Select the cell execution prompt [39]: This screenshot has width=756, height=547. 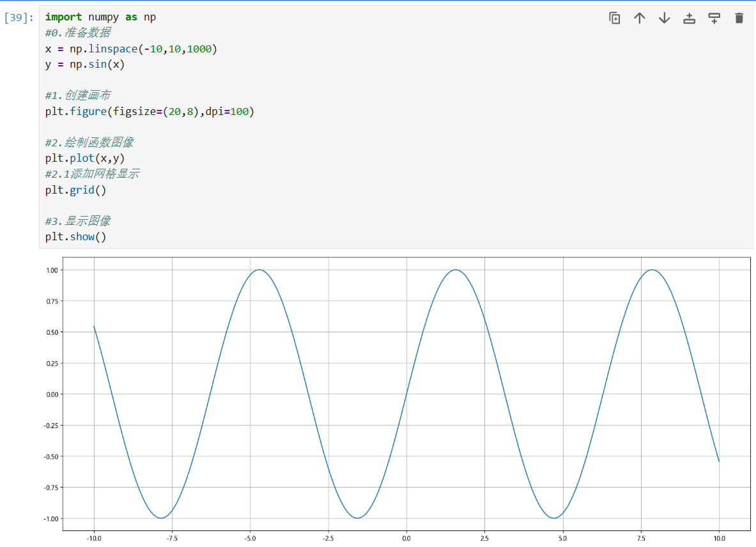coord(19,18)
